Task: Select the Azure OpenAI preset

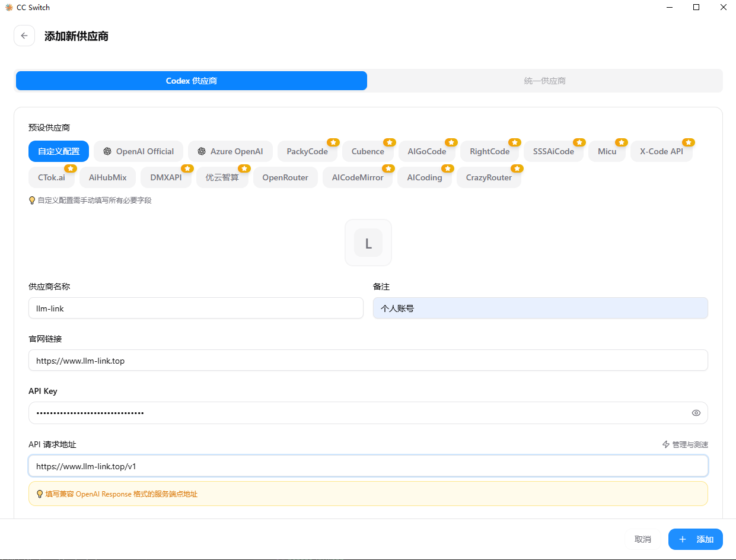Action: [230, 151]
